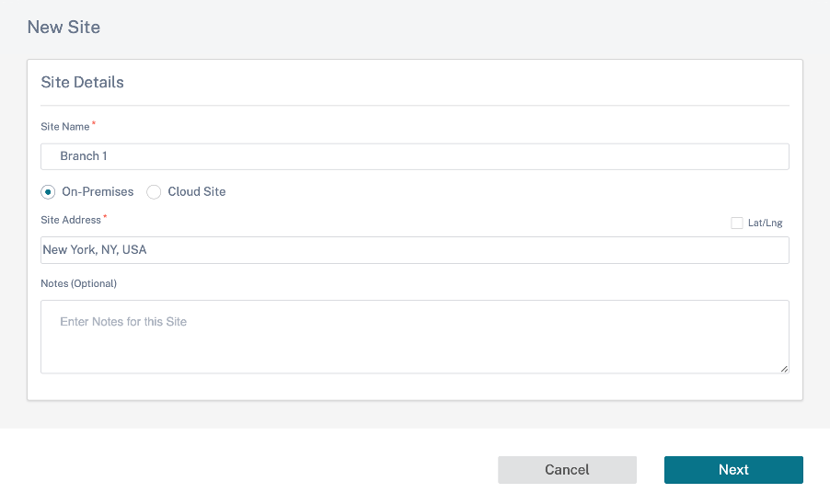Click the Site Name label

[x=65, y=127]
